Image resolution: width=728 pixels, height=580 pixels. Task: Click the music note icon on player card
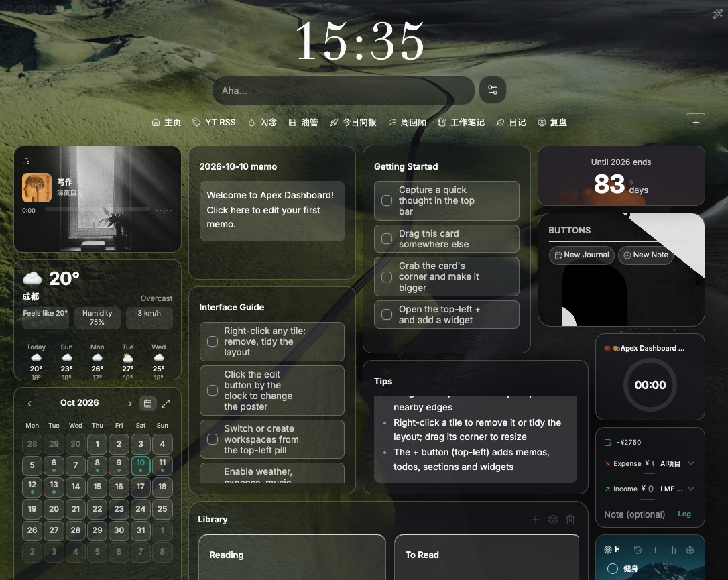click(x=26, y=161)
